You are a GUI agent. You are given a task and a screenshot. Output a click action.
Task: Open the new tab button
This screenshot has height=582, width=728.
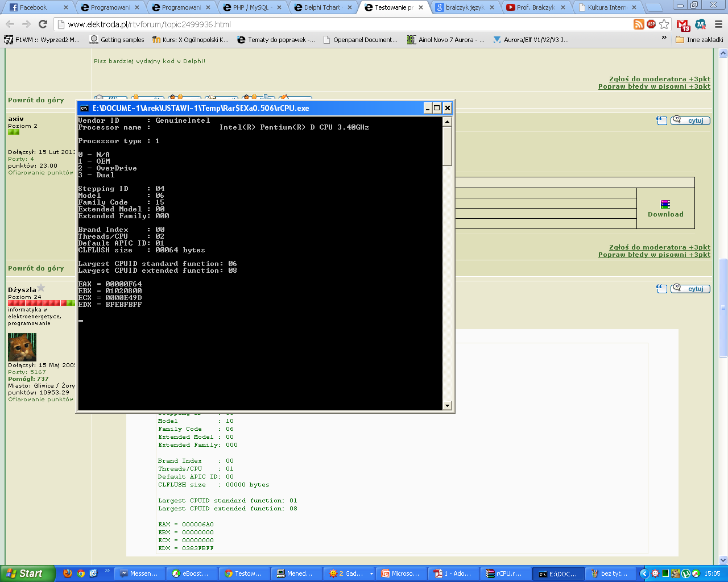(654, 7)
